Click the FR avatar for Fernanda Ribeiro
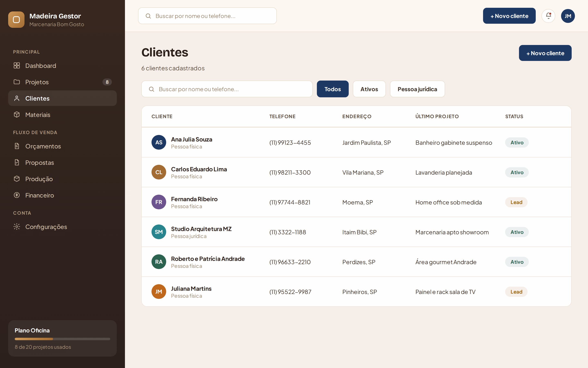 tap(159, 202)
